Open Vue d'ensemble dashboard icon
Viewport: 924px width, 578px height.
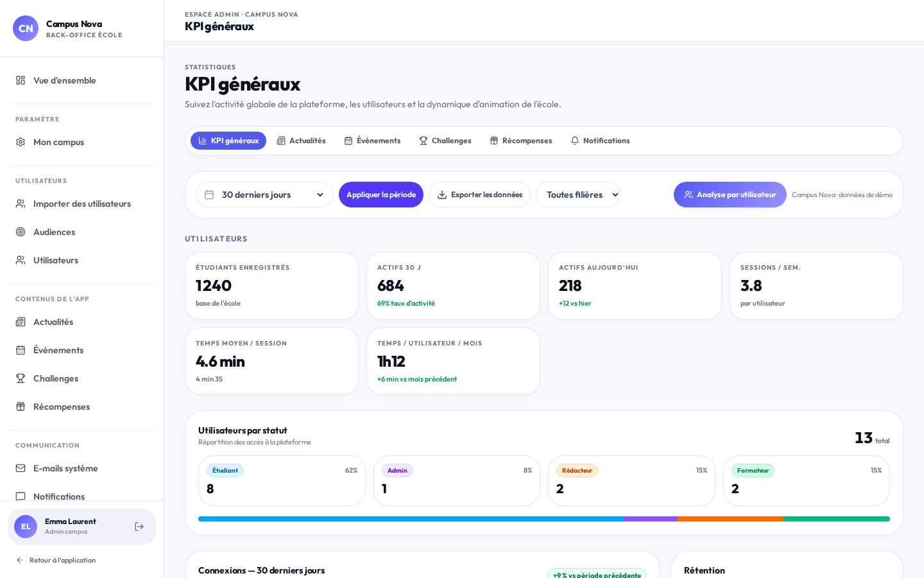tap(21, 80)
